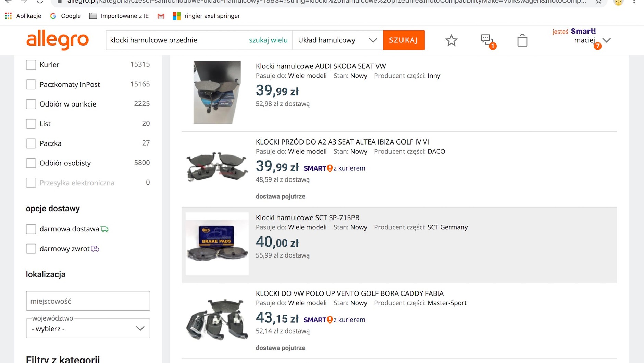The image size is (644, 363).
Task: Click the szukaj wielu link
Action: click(x=268, y=40)
